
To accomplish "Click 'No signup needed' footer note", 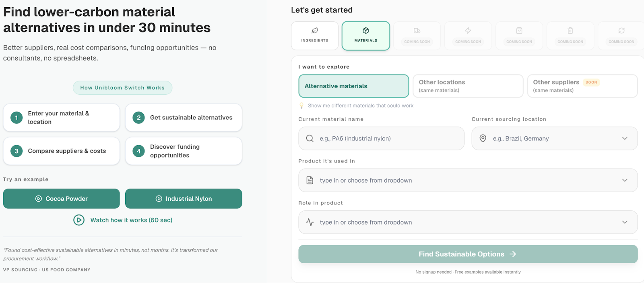I will pyautogui.click(x=468, y=272).
